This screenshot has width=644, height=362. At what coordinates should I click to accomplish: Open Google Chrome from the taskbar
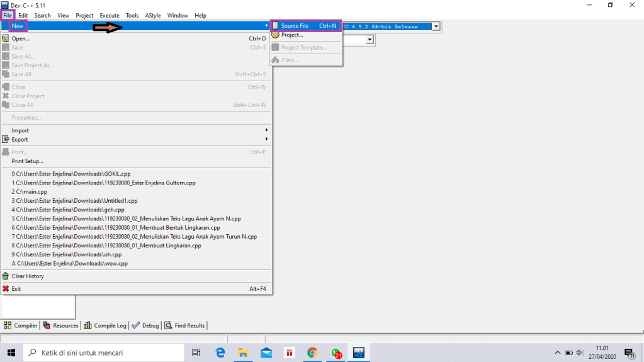click(x=312, y=353)
